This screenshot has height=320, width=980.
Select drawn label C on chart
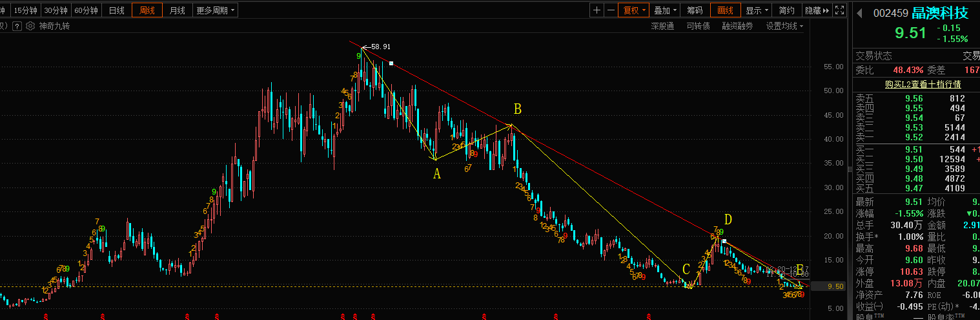pyautogui.click(x=686, y=270)
